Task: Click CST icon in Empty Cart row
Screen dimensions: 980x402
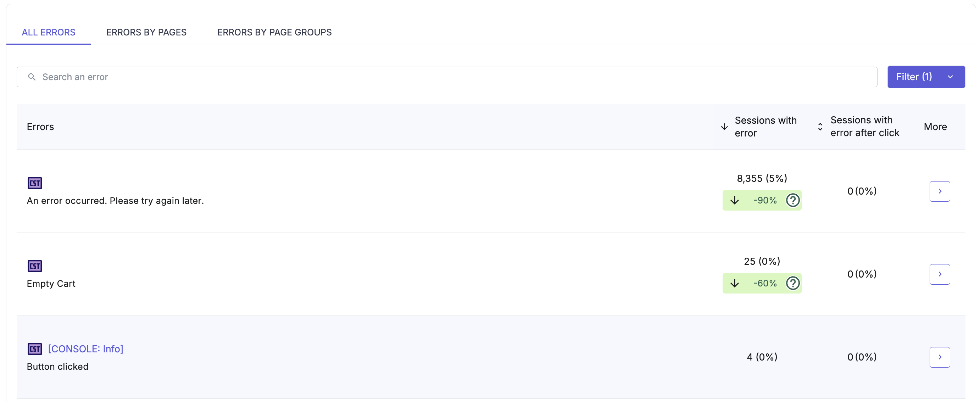Action: click(35, 266)
